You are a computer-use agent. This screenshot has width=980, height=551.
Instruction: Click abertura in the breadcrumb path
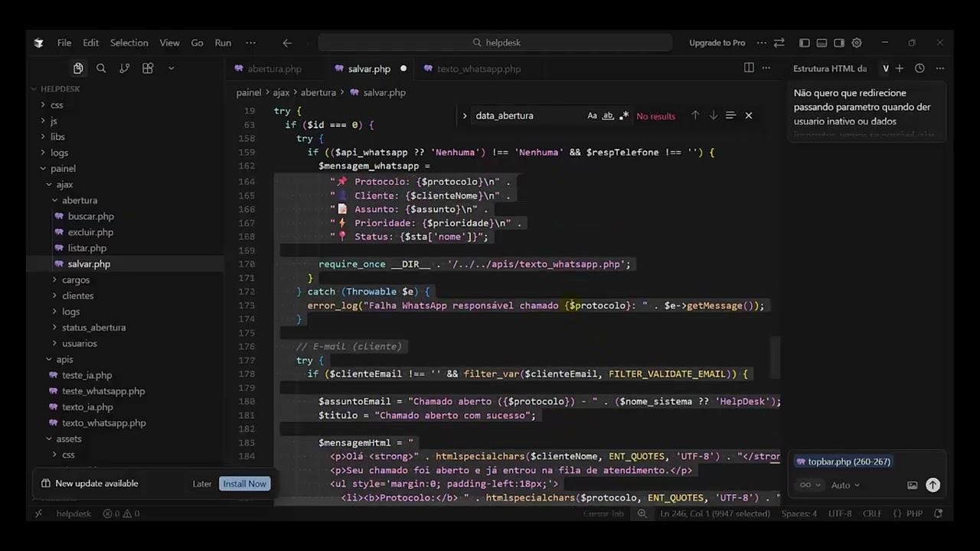coord(318,93)
